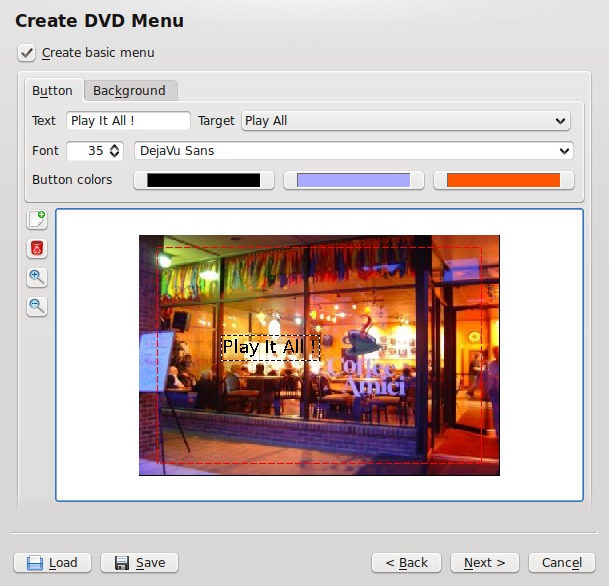Expand the DejaVu Sans font dropdown
The image size is (609, 586).
coord(353,151)
